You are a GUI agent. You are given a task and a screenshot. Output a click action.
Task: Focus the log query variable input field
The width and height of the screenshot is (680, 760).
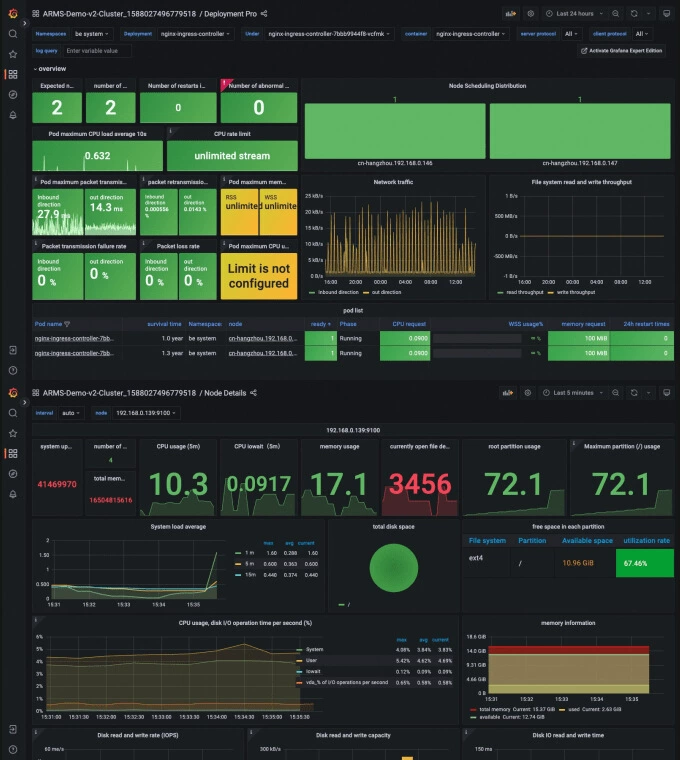pos(97,50)
